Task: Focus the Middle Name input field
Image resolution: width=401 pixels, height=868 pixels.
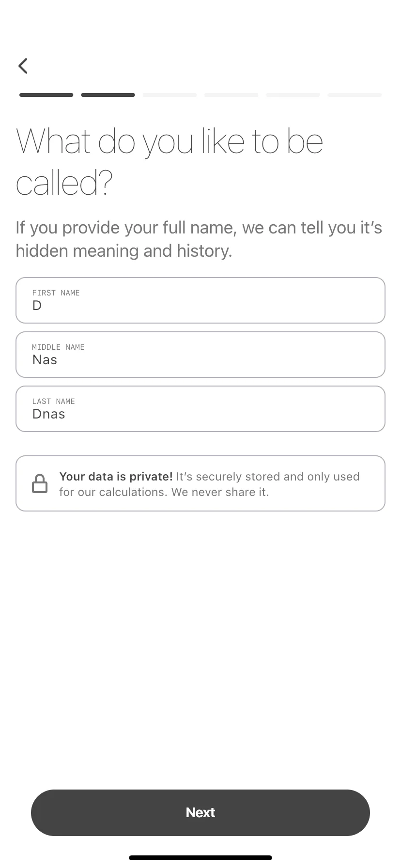Action: click(200, 355)
